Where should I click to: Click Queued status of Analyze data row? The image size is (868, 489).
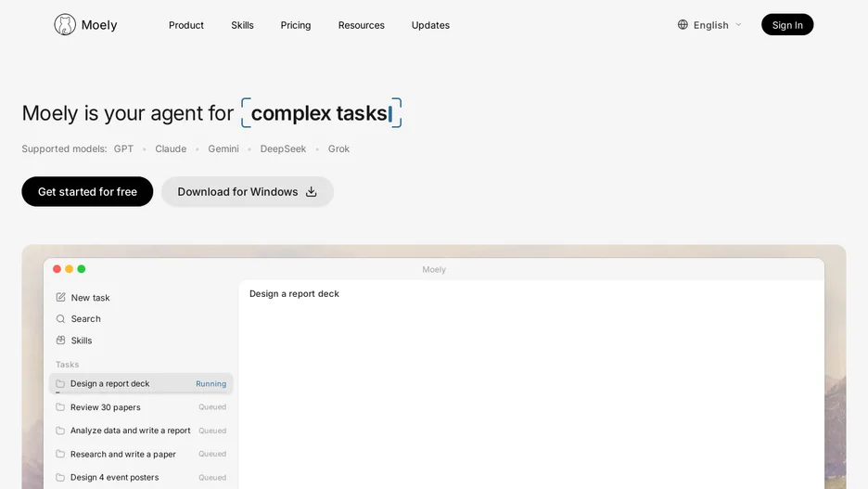pyautogui.click(x=212, y=431)
